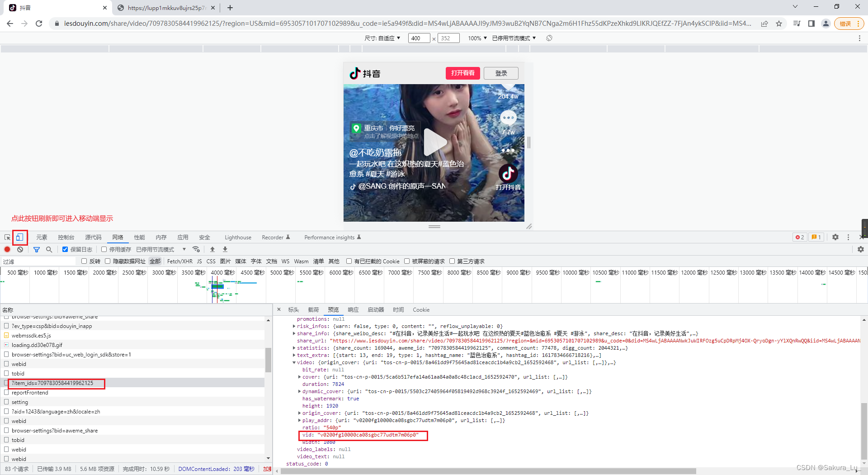Image resolution: width=868 pixels, height=475 pixels.
Task: Check hide data URLs checkbox
Action: click(108, 261)
